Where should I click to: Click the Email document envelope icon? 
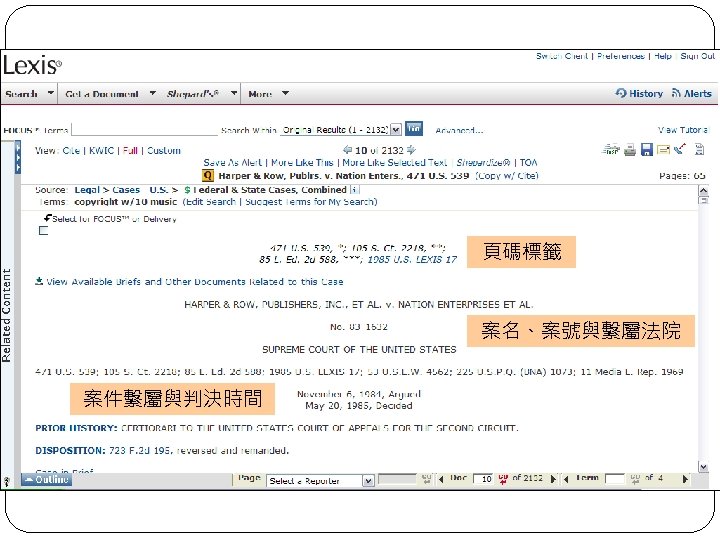663,149
